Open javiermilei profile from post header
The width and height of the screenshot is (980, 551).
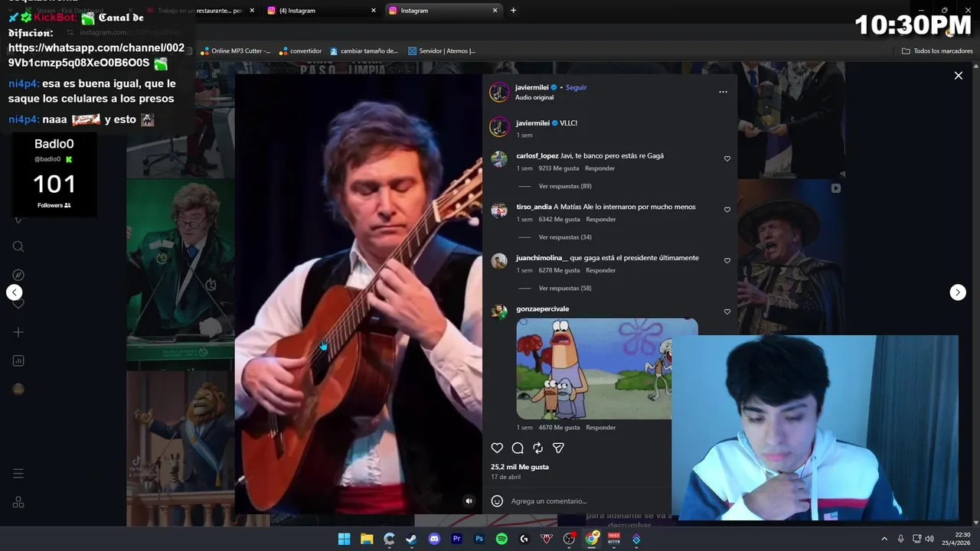(532, 87)
